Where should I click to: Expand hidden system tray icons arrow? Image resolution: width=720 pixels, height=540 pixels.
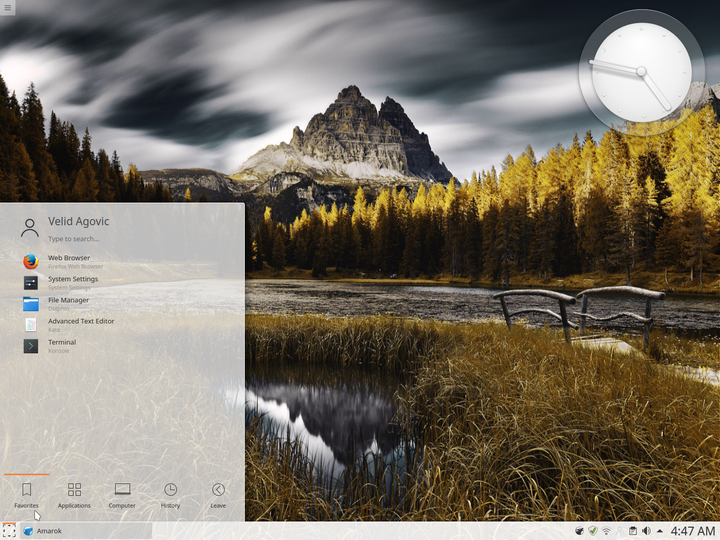660,531
